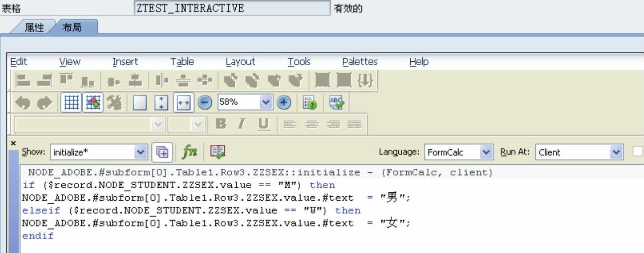The width and height of the screenshot is (644, 253).
Task: Click Bring to Front icon
Action: 231,80
